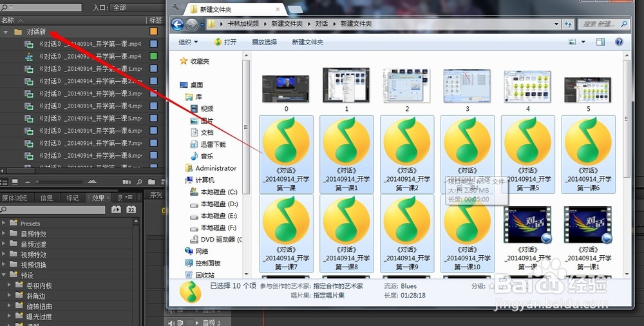Screen dimensions: 644x326
Task: Open 本地磁盘 (F:) drive
Action: 214,227
